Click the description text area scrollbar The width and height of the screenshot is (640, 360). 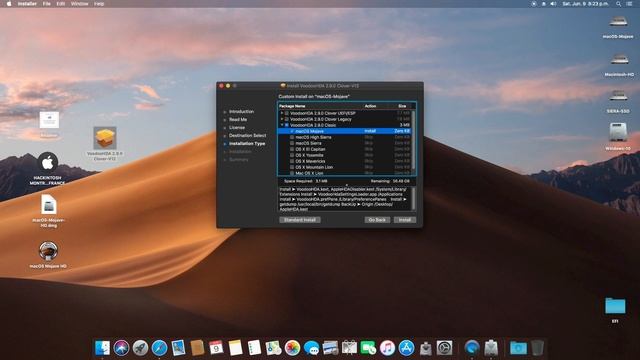tap(413, 199)
